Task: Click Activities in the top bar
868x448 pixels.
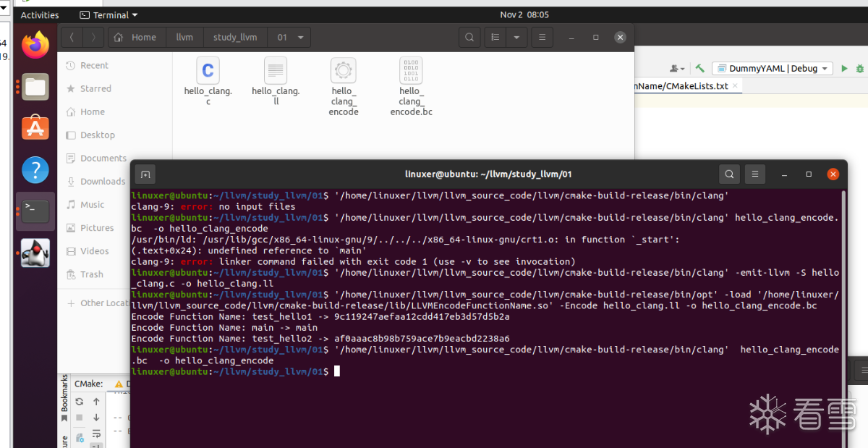Action: point(40,14)
